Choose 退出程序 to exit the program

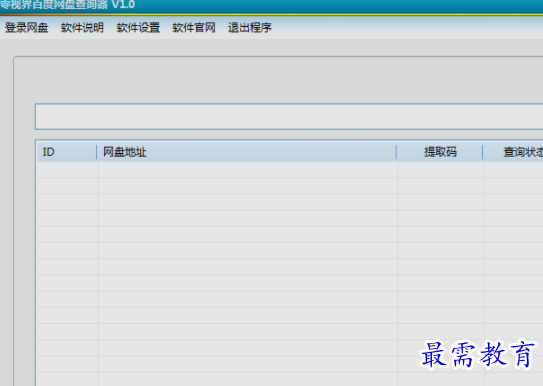[250, 28]
